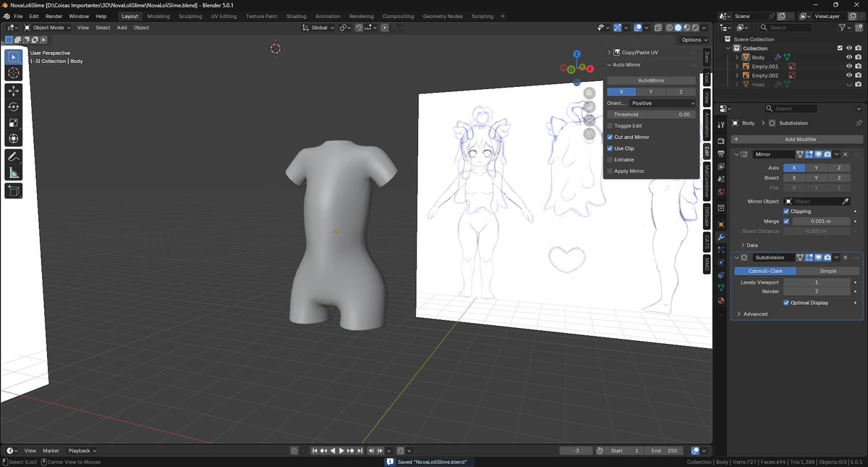Enable Mirror modifier Bisect X

[x=793, y=177]
